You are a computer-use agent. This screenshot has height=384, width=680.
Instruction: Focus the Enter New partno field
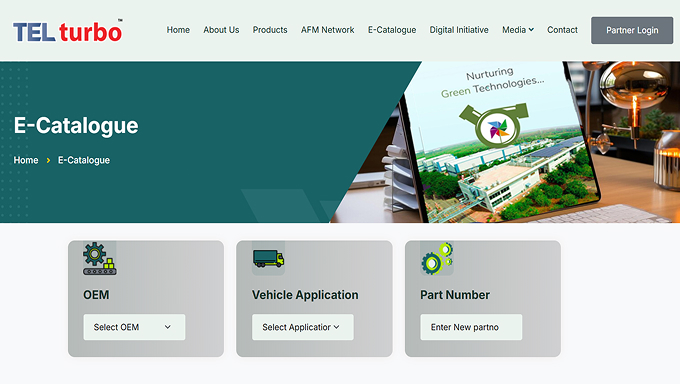pos(471,327)
